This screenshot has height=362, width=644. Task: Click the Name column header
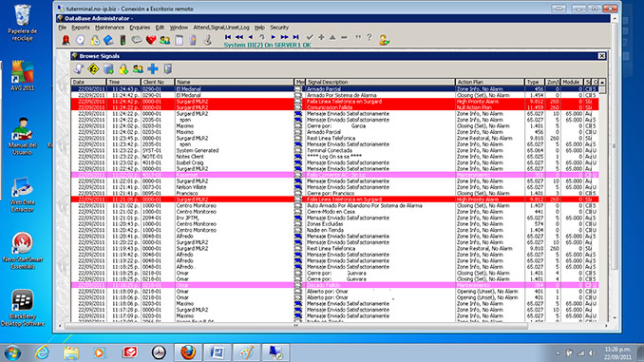(x=235, y=82)
